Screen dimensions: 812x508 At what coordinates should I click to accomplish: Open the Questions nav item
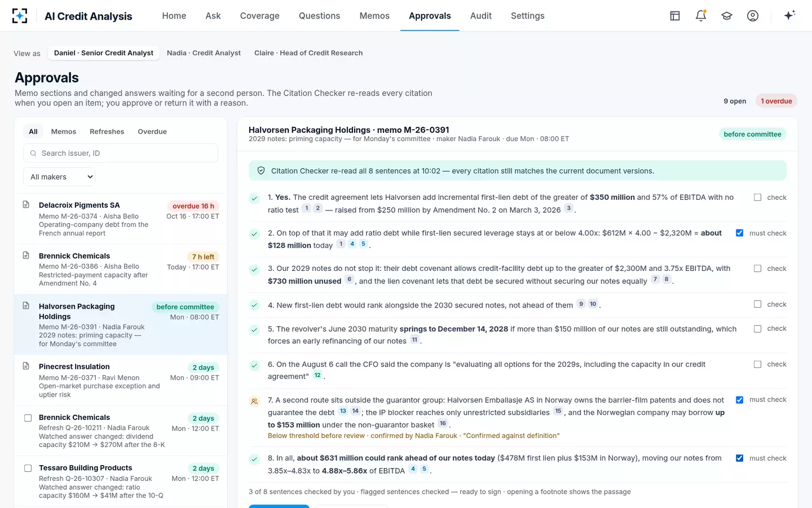pyautogui.click(x=320, y=16)
